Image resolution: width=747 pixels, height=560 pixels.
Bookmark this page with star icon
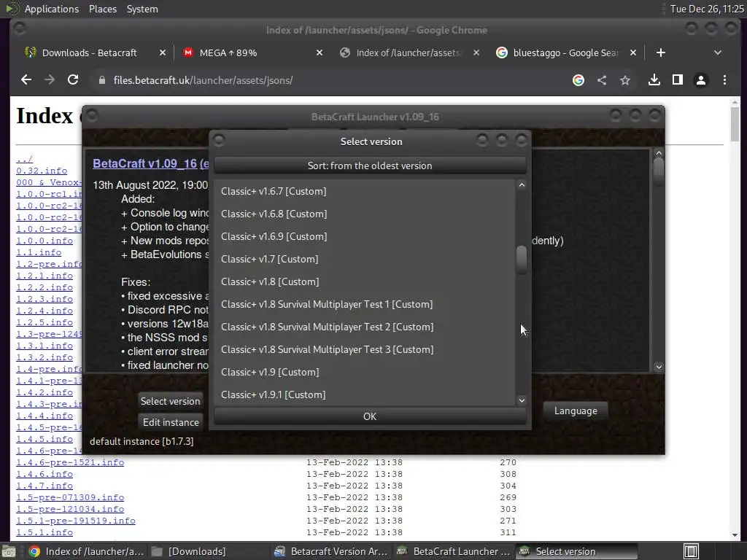click(x=625, y=80)
